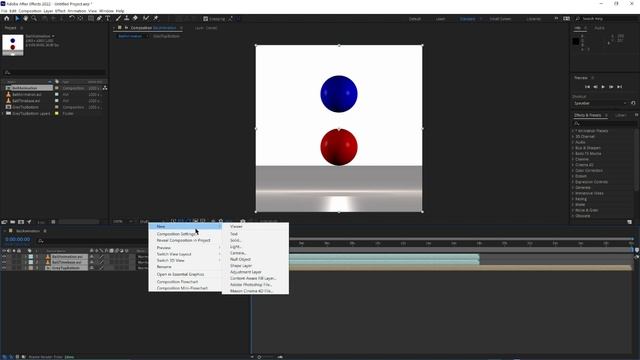Select the Pen tool
This screenshot has height=360, width=640.
[x=99, y=18]
